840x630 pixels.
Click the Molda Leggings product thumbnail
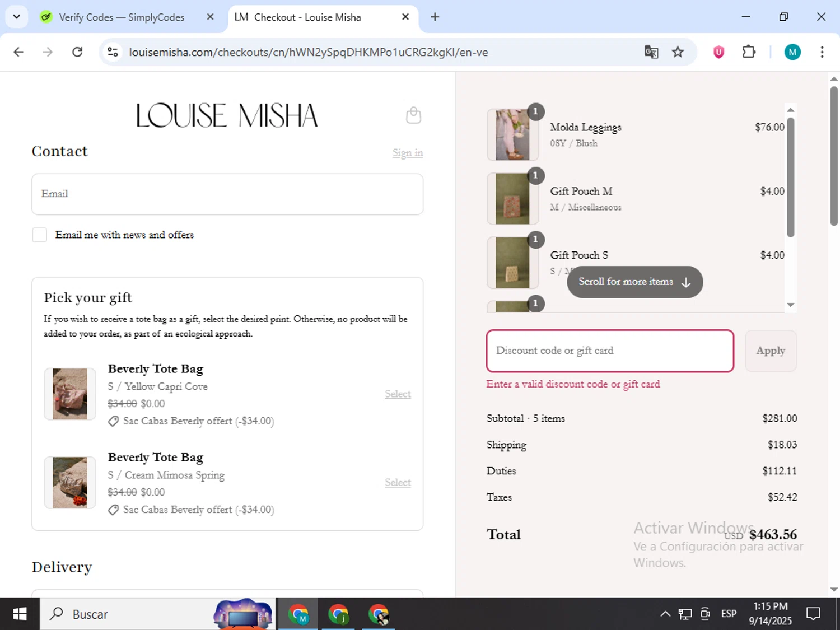click(x=512, y=135)
